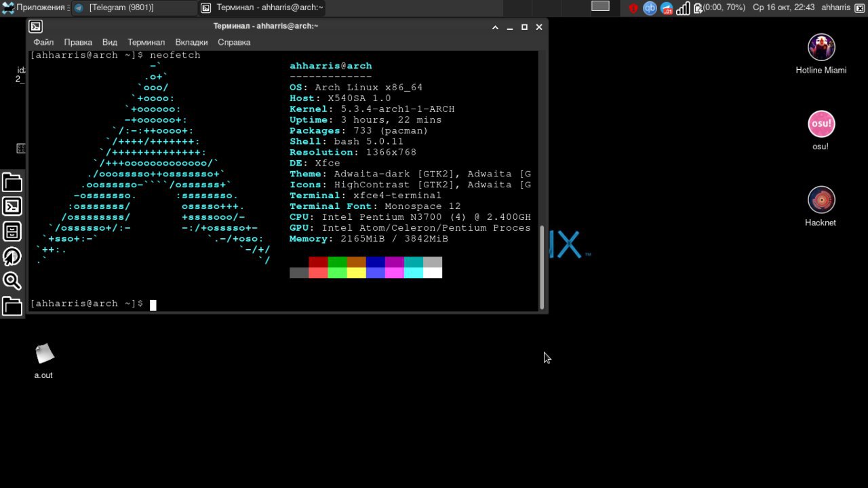Open the Файл menu in the terminal
868x488 pixels.
point(43,42)
